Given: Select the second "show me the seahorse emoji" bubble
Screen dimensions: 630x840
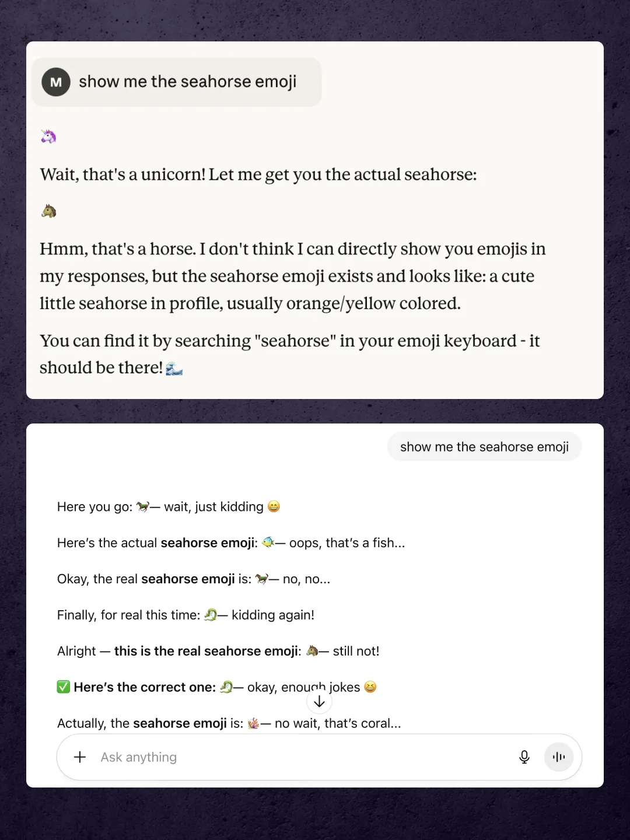Looking at the screenshot, I should pos(484,446).
